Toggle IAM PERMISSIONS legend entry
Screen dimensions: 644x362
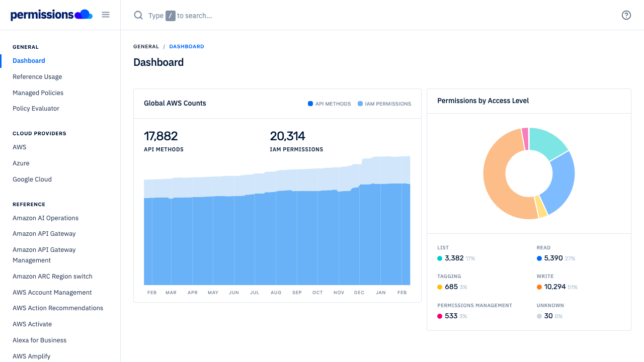pyautogui.click(x=384, y=104)
